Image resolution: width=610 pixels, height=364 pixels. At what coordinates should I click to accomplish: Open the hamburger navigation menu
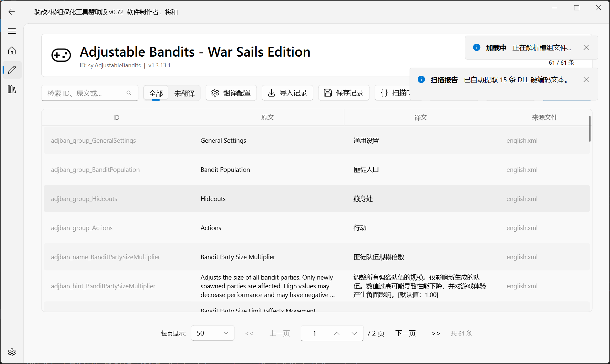(12, 31)
